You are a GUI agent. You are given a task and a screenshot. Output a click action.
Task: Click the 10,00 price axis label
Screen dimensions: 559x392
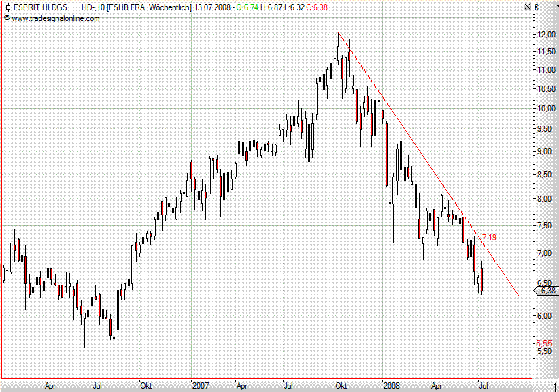coord(546,109)
